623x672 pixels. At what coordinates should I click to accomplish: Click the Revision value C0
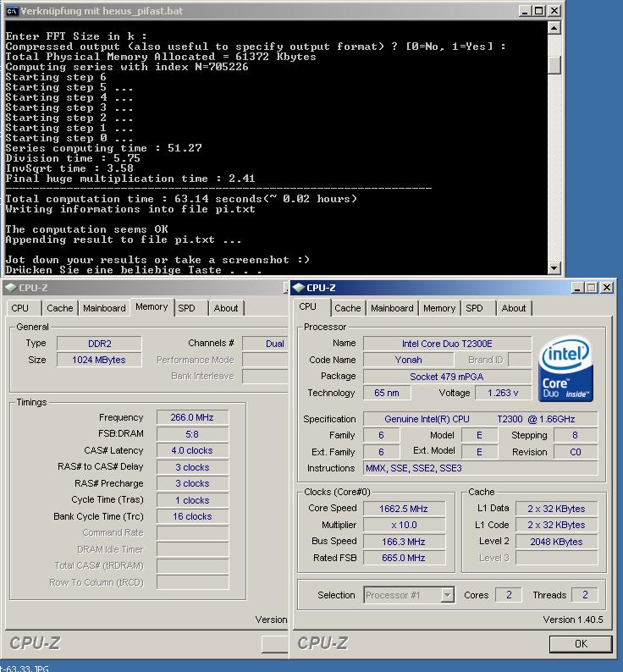coord(576,452)
